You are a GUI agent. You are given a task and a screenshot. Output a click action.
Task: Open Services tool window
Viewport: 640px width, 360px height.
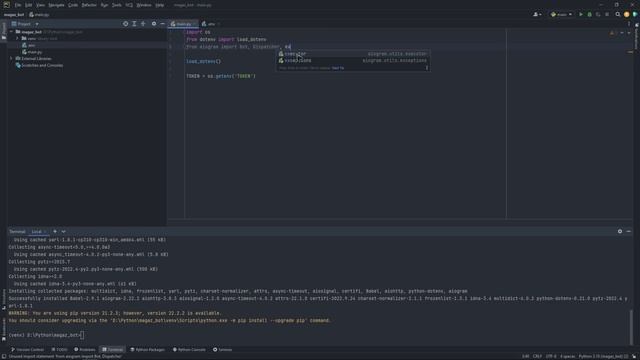pos(222,350)
